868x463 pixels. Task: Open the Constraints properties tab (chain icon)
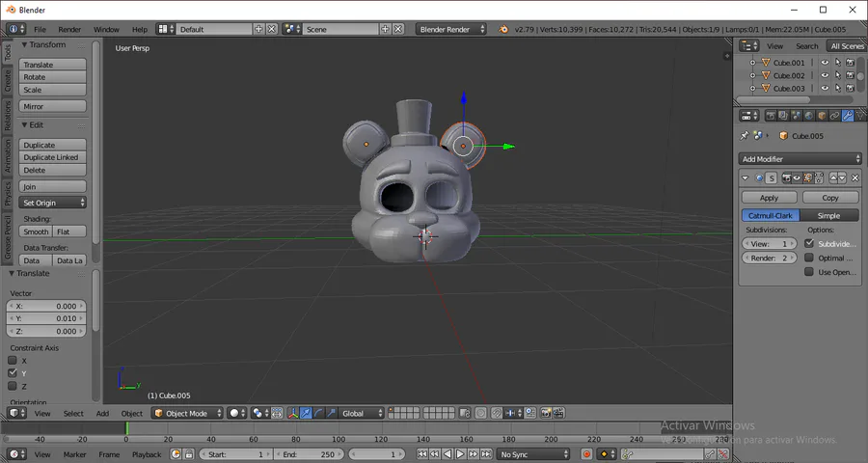pos(835,115)
